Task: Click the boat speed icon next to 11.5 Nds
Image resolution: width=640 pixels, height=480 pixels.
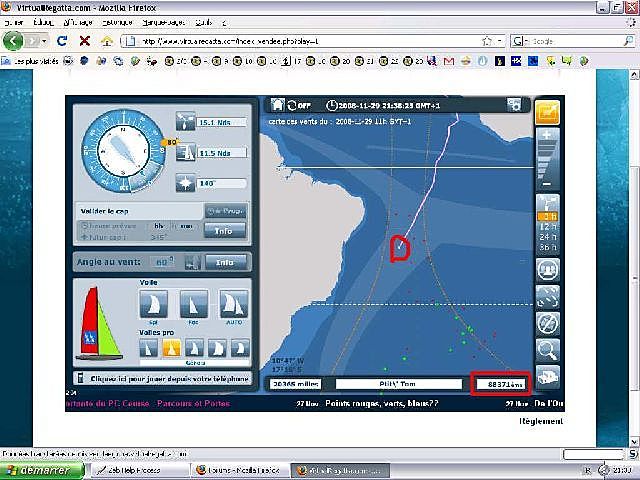Action: point(185,152)
